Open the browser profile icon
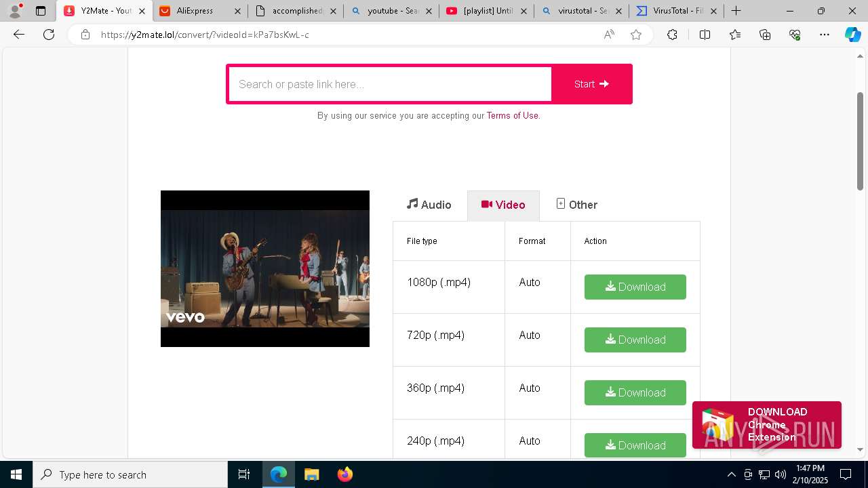The width and height of the screenshot is (868, 488). [x=15, y=11]
